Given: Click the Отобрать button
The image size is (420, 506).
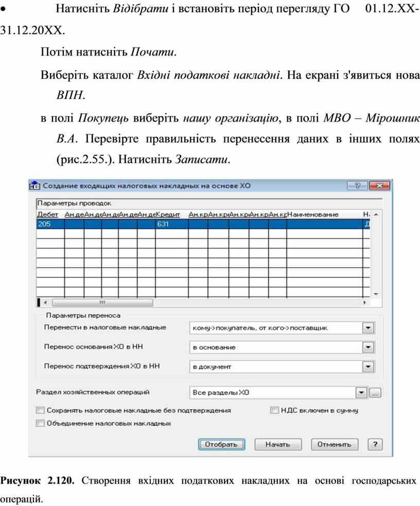Looking at the screenshot, I should coord(221,444).
